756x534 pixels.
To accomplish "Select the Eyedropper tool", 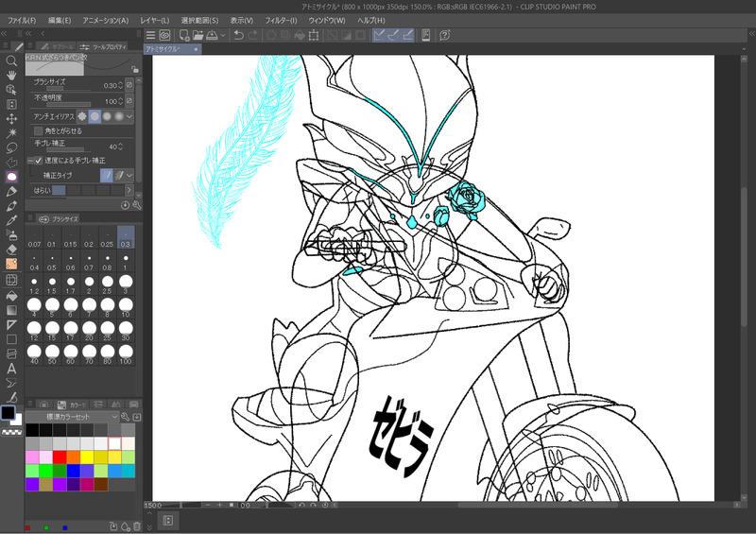I will point(11,220).
